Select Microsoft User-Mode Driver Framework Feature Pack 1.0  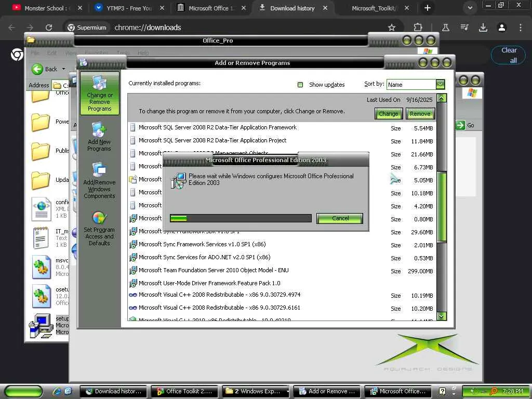pyautogui.click(x=282, y=283)
